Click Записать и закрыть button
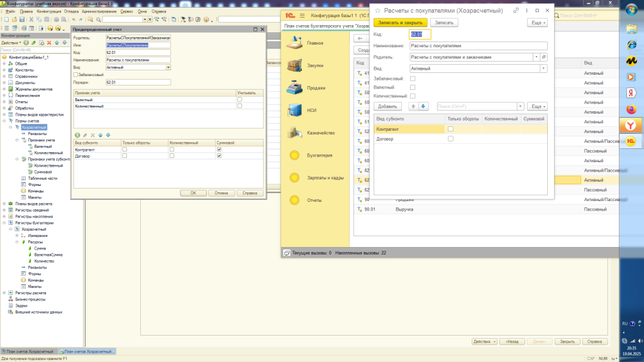Screen dimensions: 644x362 401,23
